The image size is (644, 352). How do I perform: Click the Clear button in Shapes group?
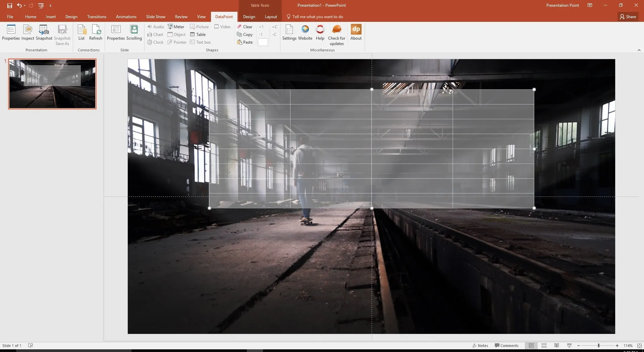(x=245, y=27)
